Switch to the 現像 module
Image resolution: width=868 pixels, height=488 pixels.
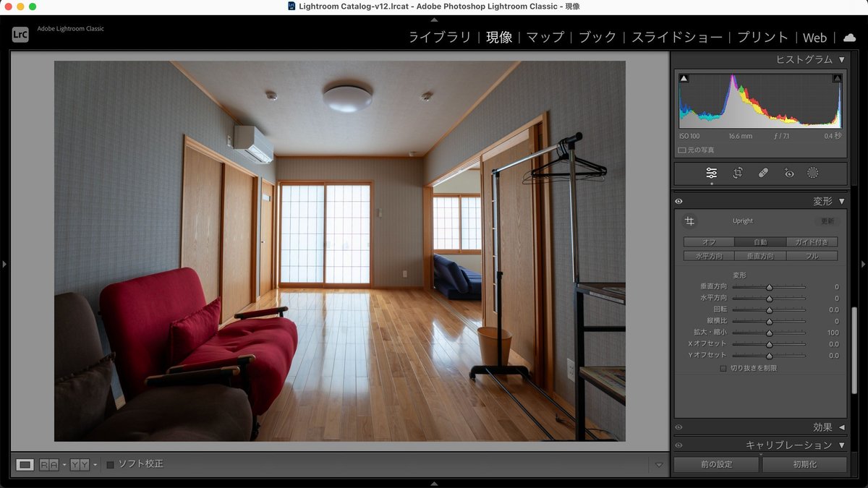coord(499,38)
